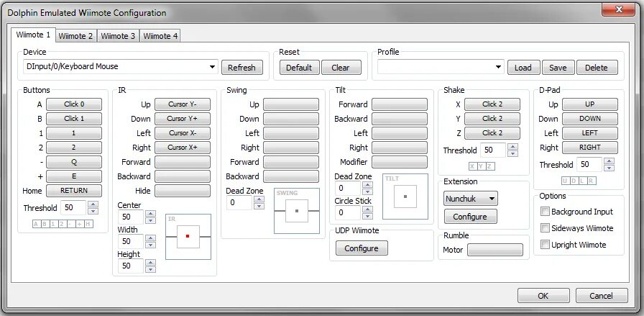The width and height of the screenshot is (644, 316).
Task: Increase the IR Height value
Action: click(151, 263)
